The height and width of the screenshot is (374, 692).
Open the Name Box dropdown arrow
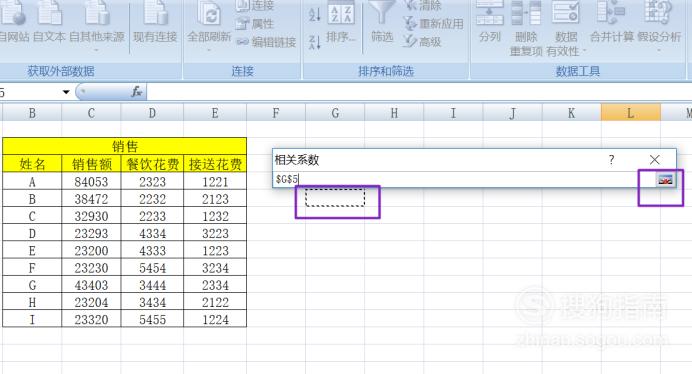tap(66, 92)
